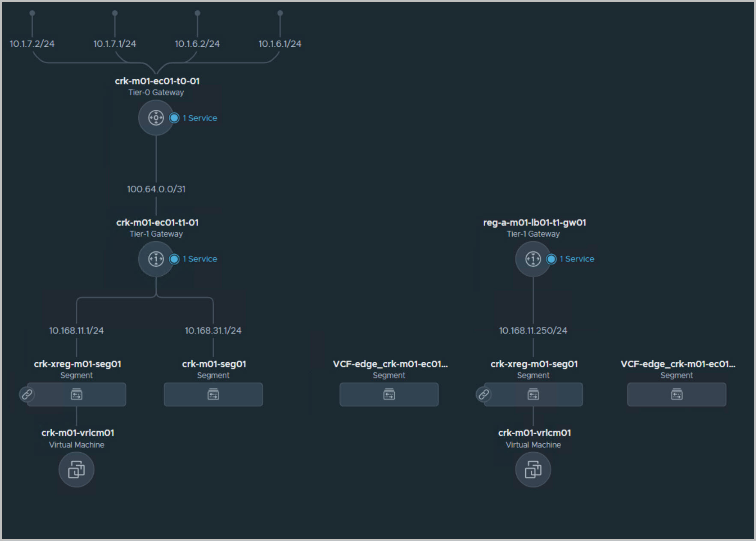
Task: Click the 10.1.6.1/24 uplink endpoint dot
Action: 280,13
